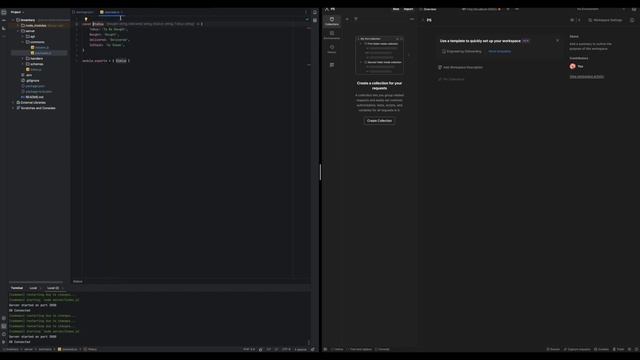Open Environments in the Postman sidebar
640x360 pixels.
click(332, 35)
